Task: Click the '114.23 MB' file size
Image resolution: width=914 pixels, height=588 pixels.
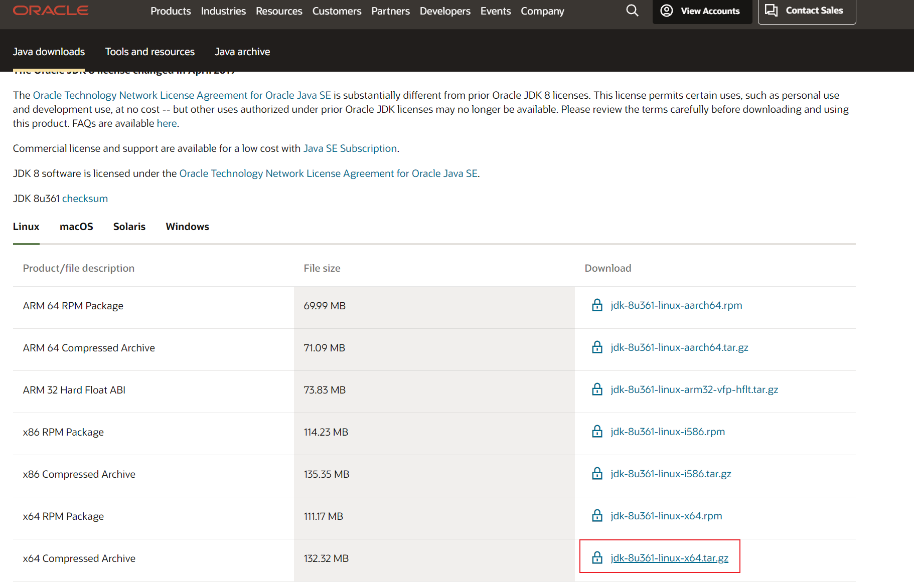Action: (x=326, y=432)
